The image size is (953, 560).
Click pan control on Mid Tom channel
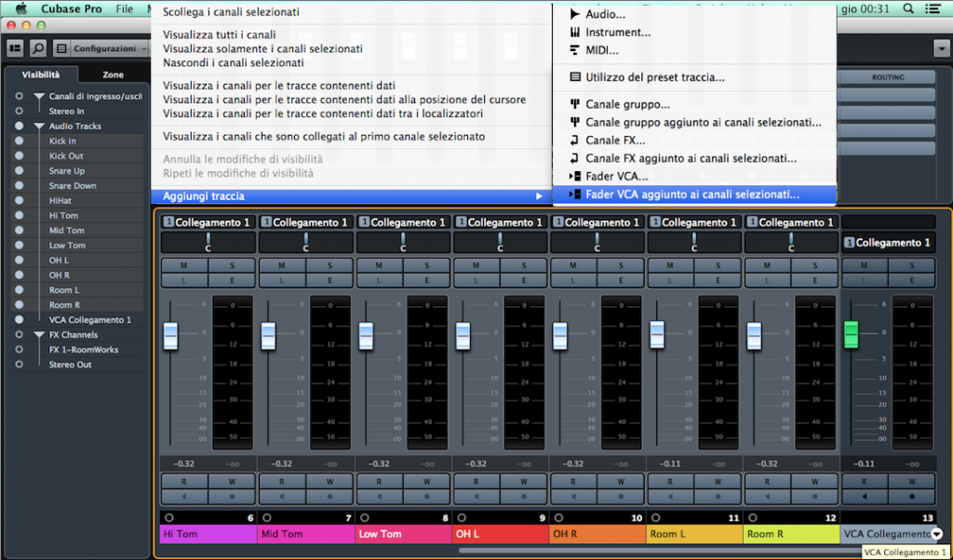[305, 242]
